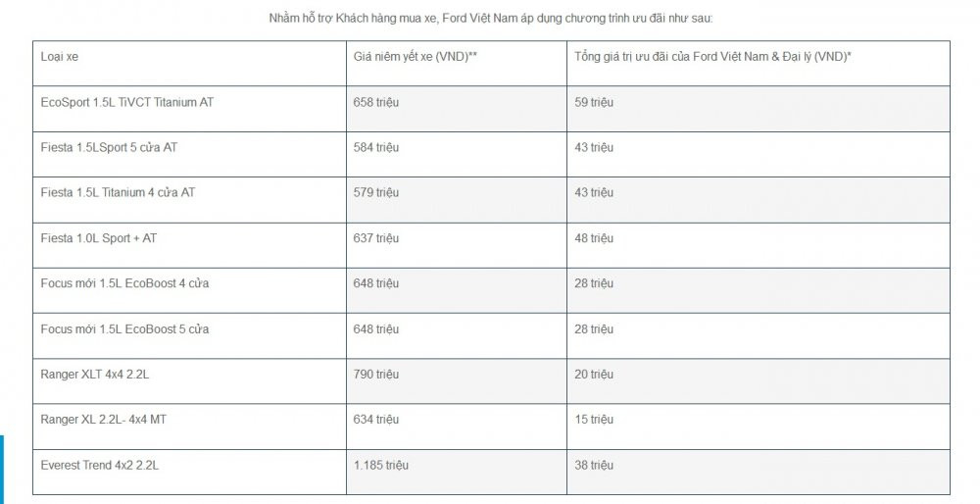Select the Fiesta 1.5L Titanium 4 cửa AT cell
This screenshot has height=504, width=980.
[118, 192]
